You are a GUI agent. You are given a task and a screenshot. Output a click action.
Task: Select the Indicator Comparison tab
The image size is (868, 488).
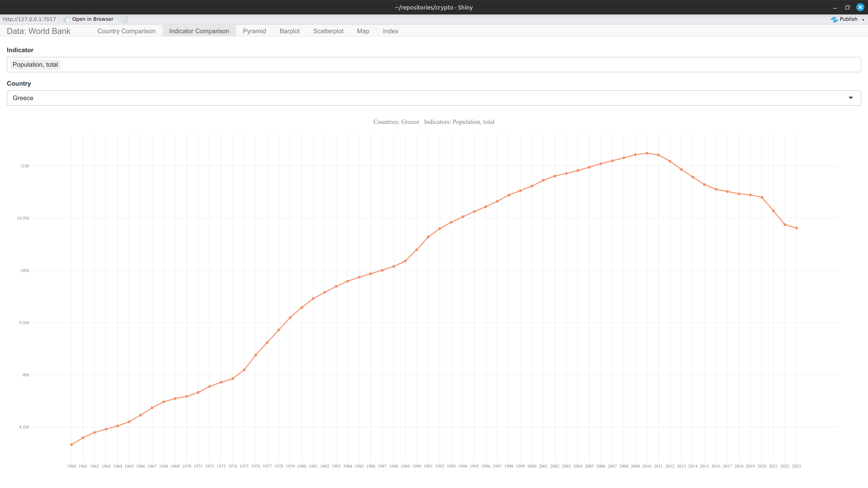coord(199,31)
